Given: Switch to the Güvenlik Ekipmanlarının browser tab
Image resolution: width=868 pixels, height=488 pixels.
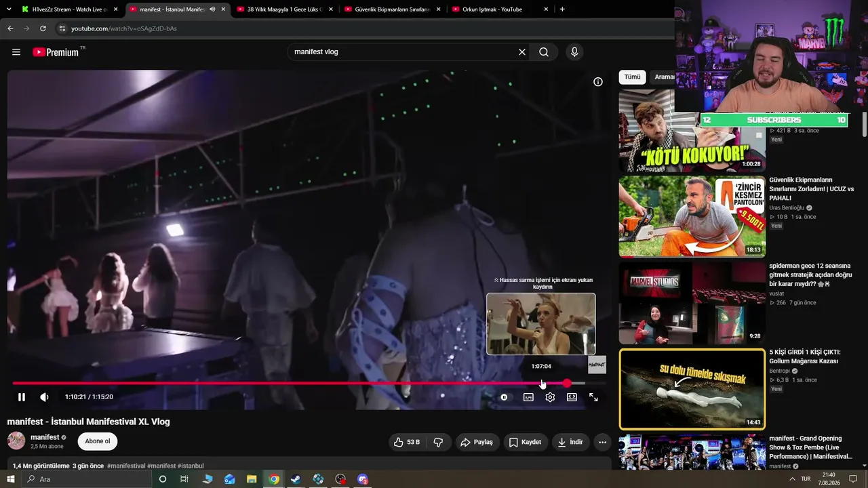Looking at the screenshot, I should (x=392, y=9).
